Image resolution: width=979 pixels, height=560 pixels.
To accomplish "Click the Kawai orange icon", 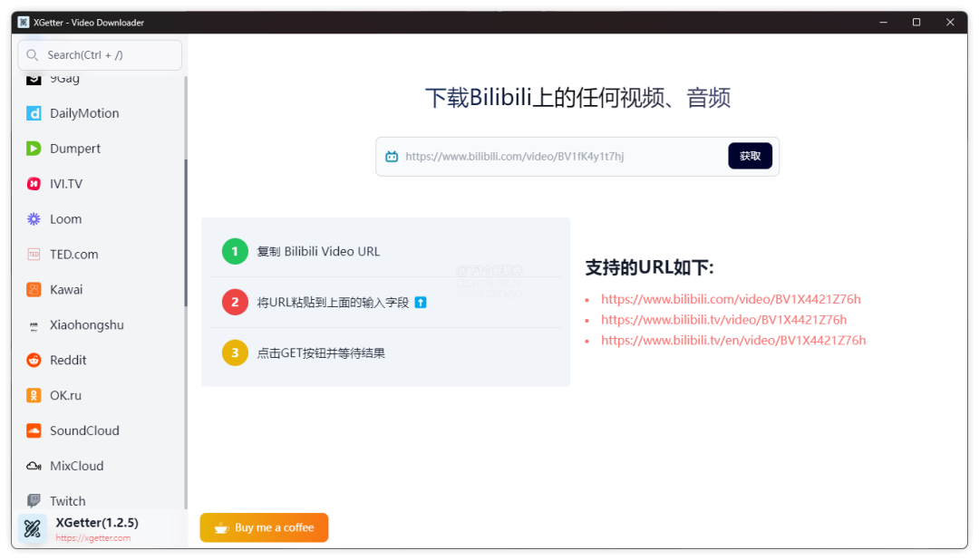I will click(x=34, y=290).
